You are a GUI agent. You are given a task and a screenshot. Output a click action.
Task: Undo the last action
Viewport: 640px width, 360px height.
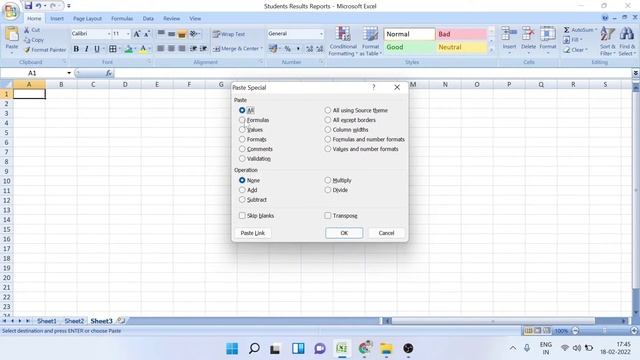click(38, 6)
